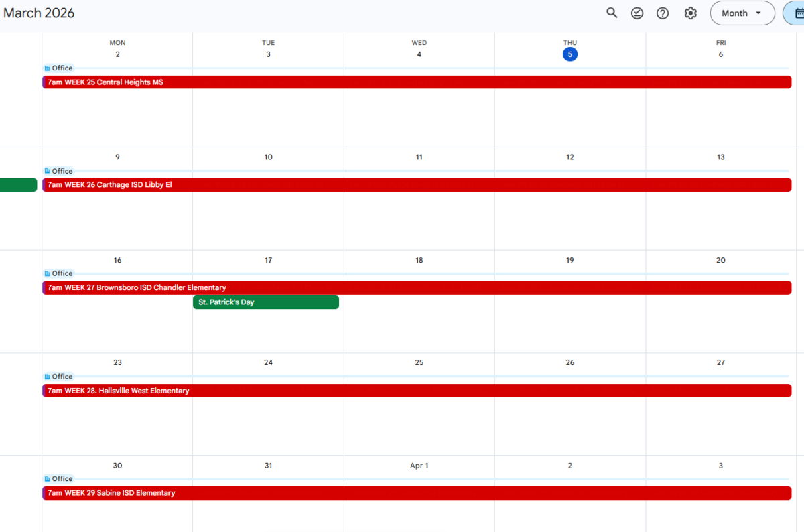This screenshot has width=804, height=532.
Task: Open Google Tasks via the checkmark icon
Action: coord(637,13)
